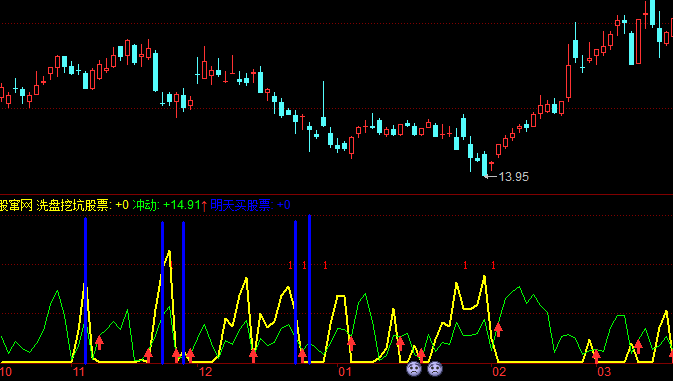This screenshot has width=673, height=381.
Task: Click the yellow 洗盘挖坑股票: +0 indicator label
Action: [82, 206]
